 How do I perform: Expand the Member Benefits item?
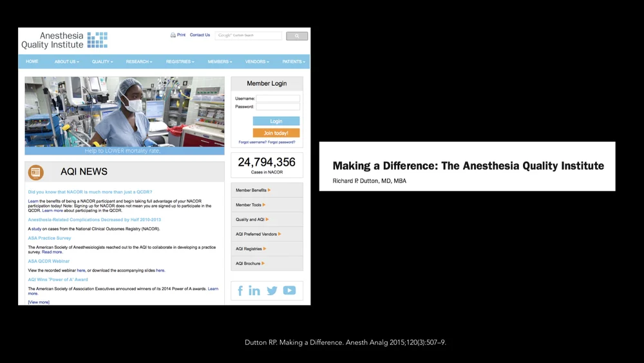(267, 190)
